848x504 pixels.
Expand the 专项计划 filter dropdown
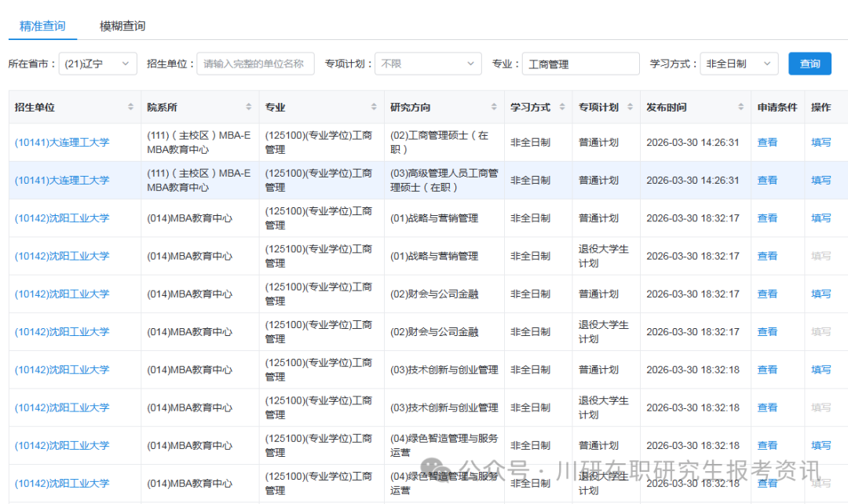pos(427,64)
